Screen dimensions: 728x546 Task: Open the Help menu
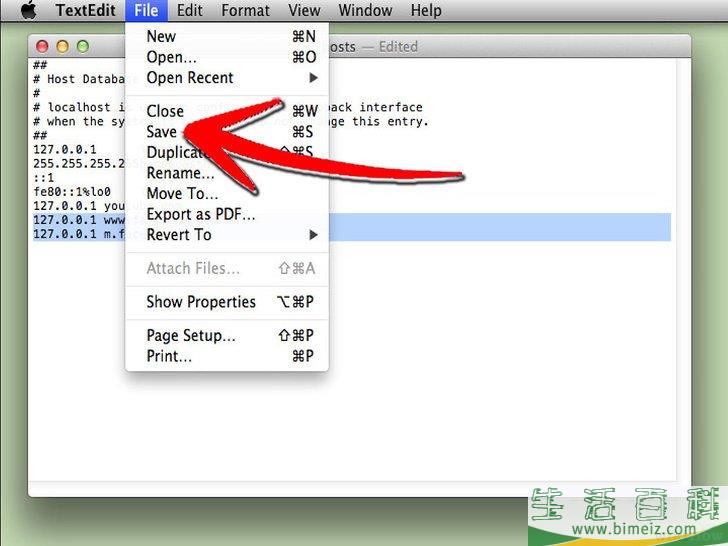pos(426,10)
